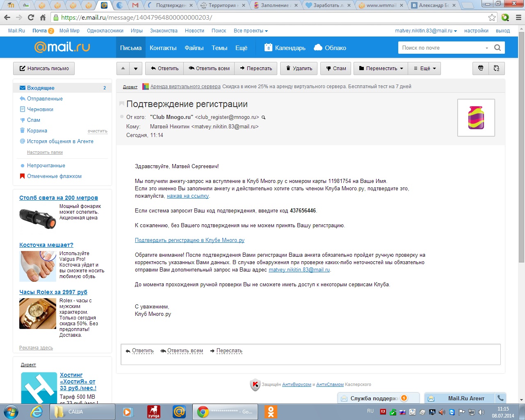Open the Mail.Ru Agent phone call icon
Screen dimensions: 525x420
pos(500,398)
